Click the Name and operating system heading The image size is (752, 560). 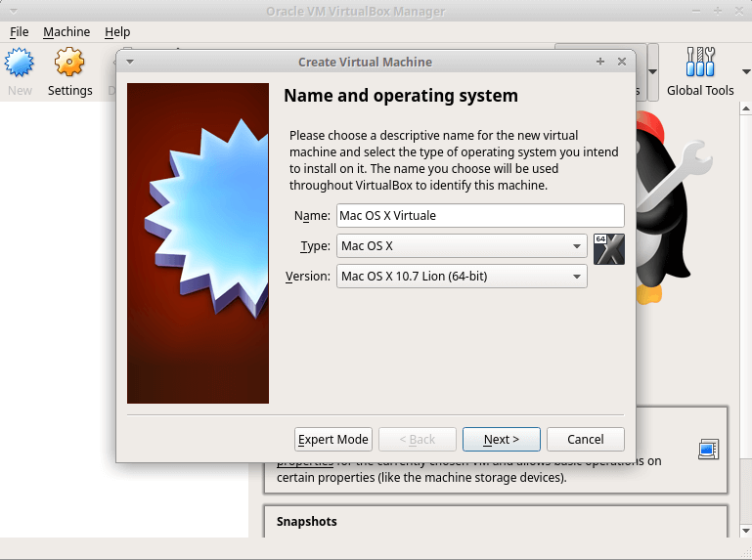tap(401, 96)
